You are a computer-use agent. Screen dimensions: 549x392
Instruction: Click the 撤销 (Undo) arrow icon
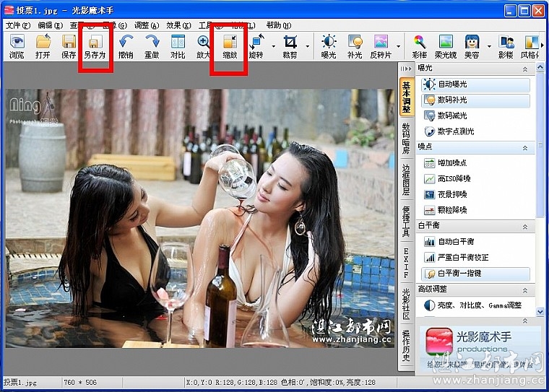126,45
